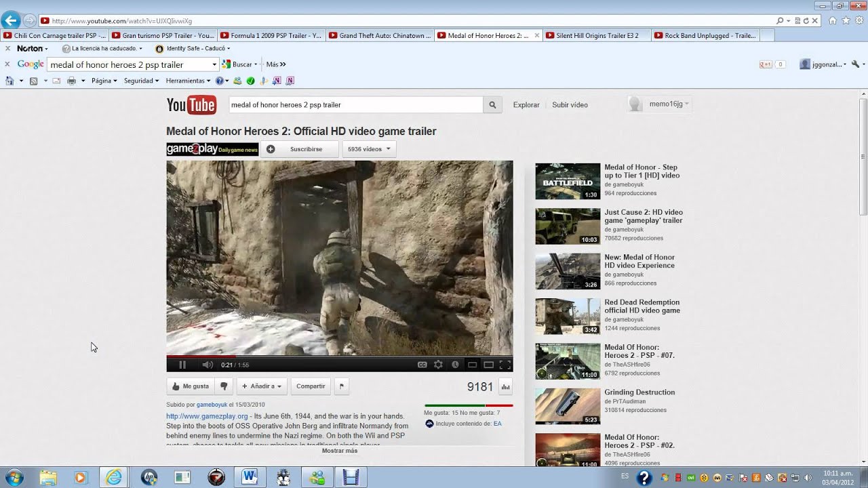Switch to Silent Hill Origins Trailer tab
Screen dimensions: 868x488
pyautogui.click(x=597, y=35)
